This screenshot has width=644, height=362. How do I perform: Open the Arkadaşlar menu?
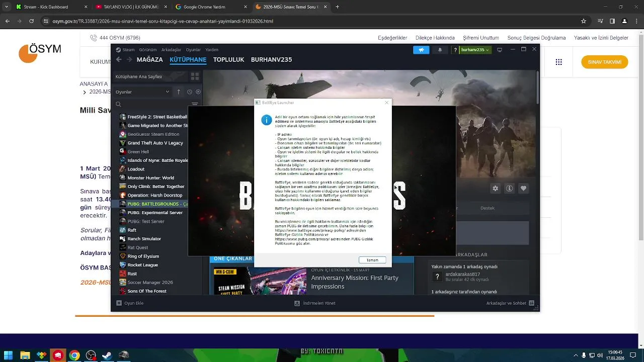pos(171,50)
